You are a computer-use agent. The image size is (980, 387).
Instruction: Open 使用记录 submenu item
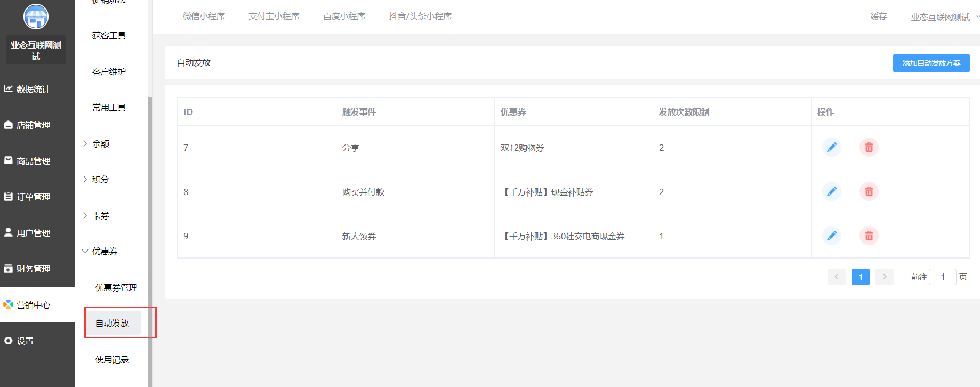(x=112, y=359)
